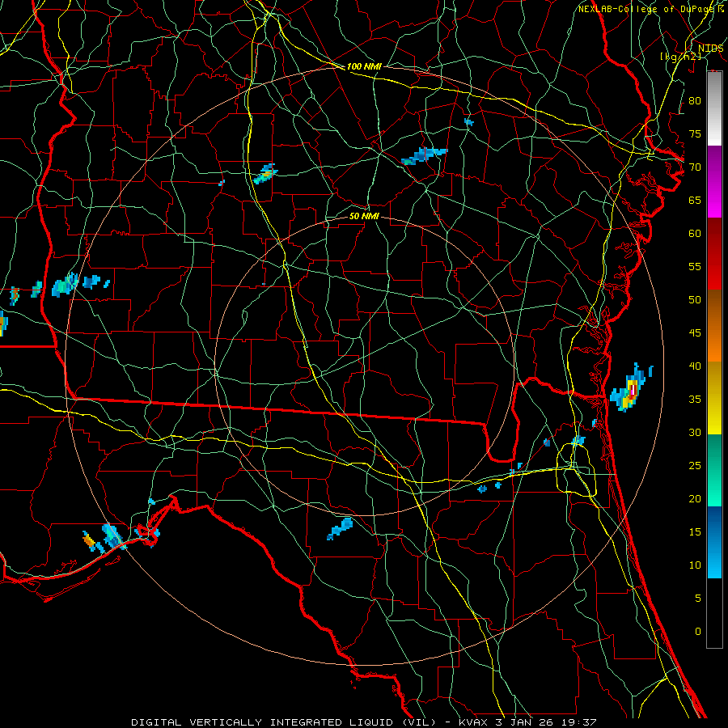Pick the yellow segment of the color bar
Image resolution: width=728 pixels, height=728 pixels.
click(714, 398)
